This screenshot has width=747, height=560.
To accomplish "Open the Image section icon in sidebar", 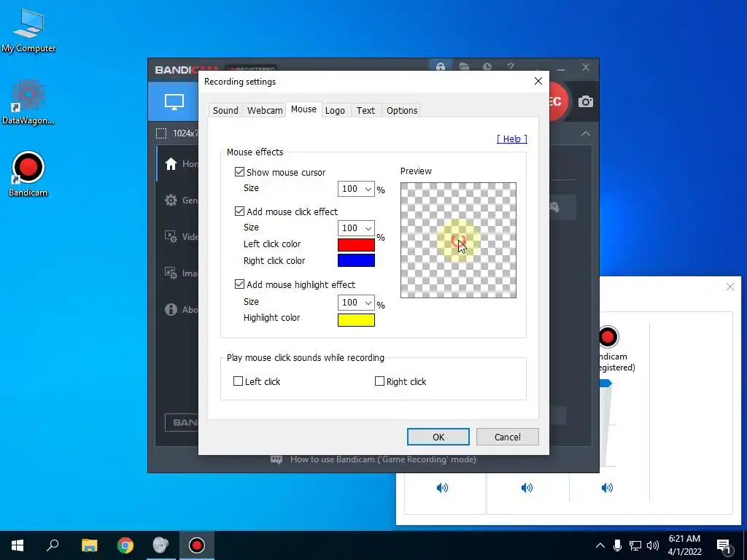I will pos(171,273).
